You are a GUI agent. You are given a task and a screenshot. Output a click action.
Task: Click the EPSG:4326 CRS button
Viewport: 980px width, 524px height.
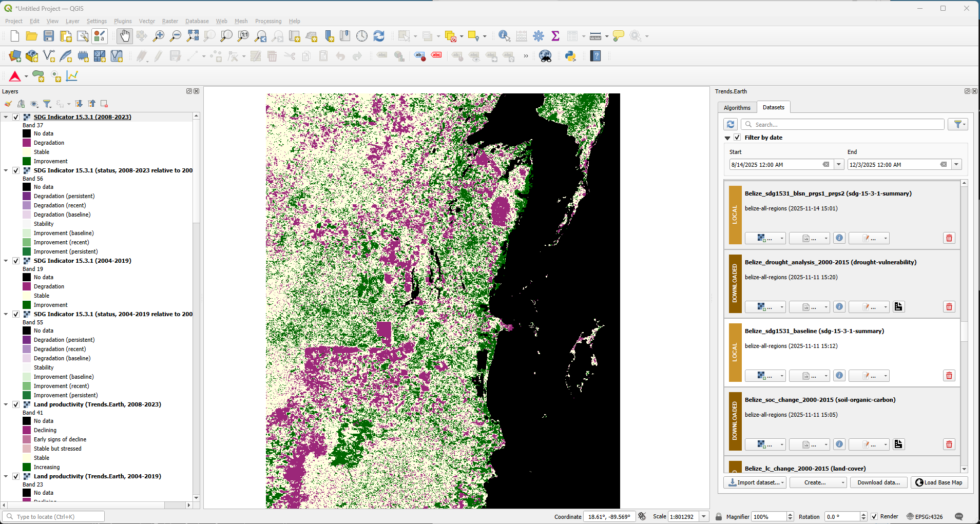pyautogui.click(x=925, y=517)
